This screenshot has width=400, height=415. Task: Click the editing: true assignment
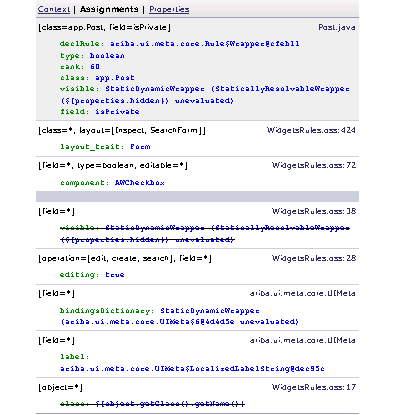coord(92,275)
